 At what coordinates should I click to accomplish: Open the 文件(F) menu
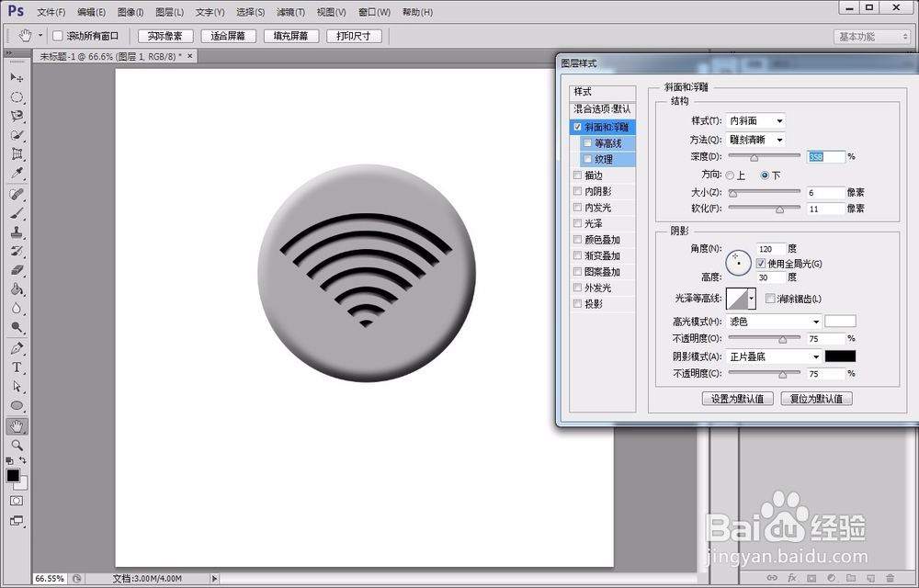click(51, 12)
